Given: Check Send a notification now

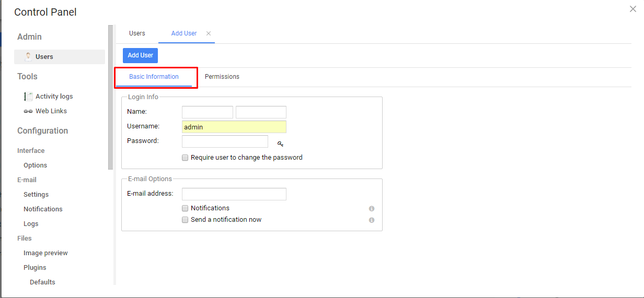Looking at the screenshot, I should coord(185,220).
